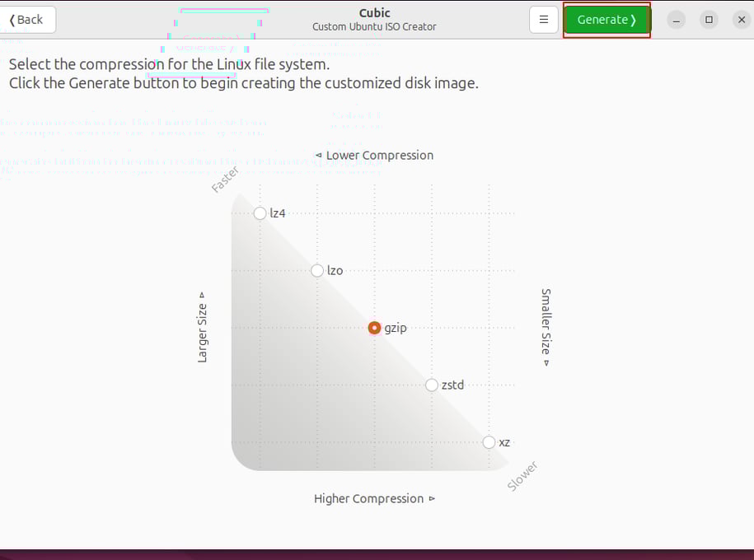Click the gzip label text
Screen dimensions: 754x560
pos(396,328)
